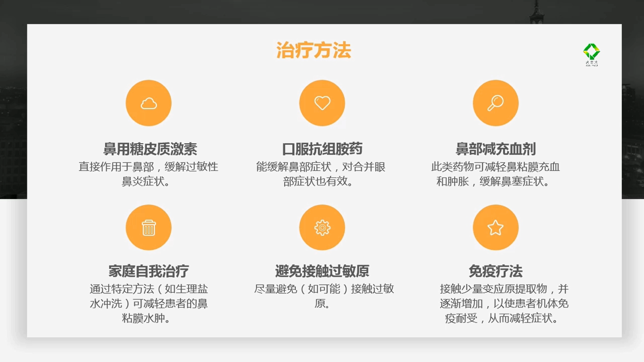Viewport: 644px width, 362px height.
Task: Select the heading 鼻部减充血剂
Action: click(x=495, y=149)
